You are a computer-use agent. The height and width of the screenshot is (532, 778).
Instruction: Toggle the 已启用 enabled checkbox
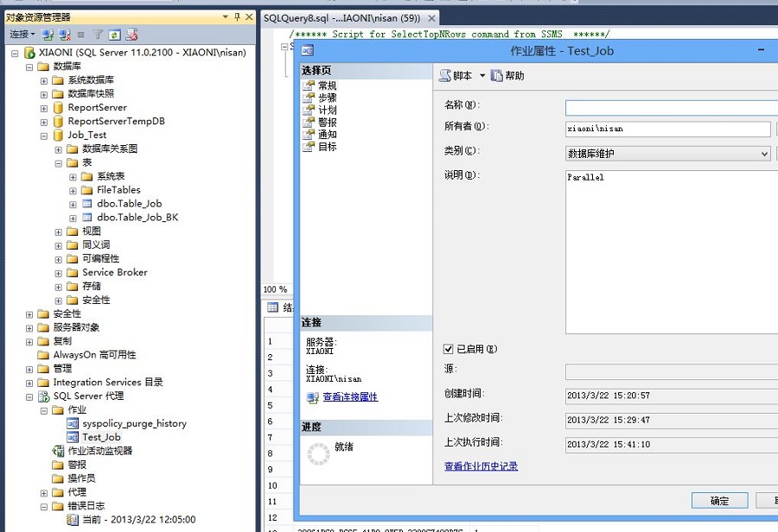click(448, 349)
